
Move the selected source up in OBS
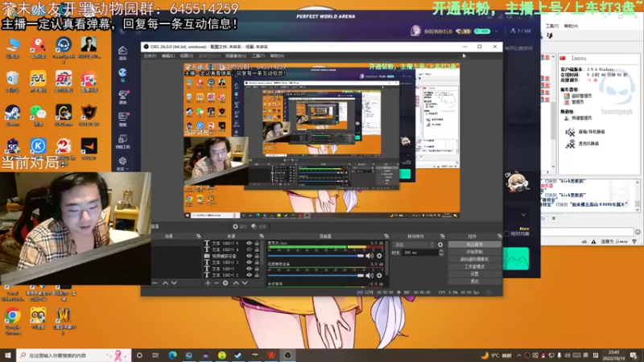[236, 283]
